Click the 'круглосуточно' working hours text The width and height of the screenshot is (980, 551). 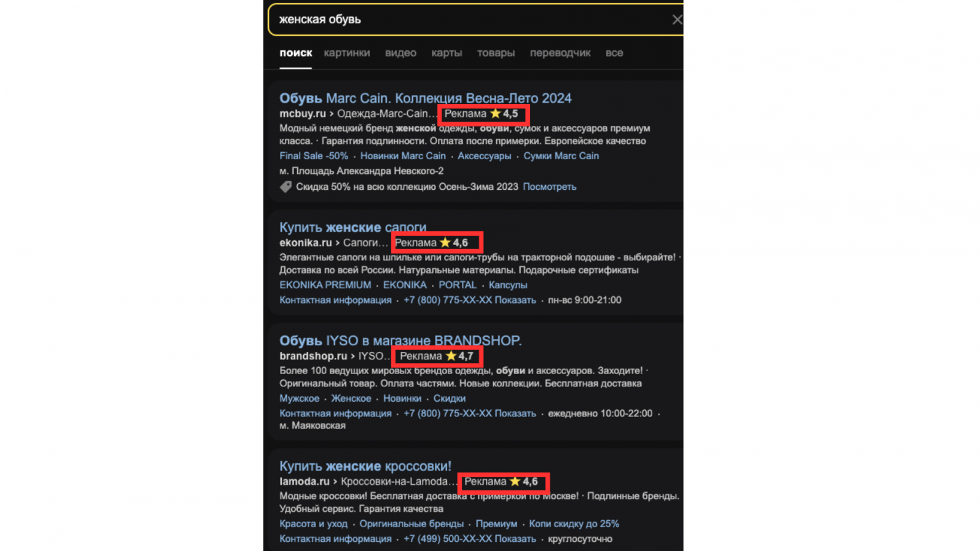[x=580, y=539]
